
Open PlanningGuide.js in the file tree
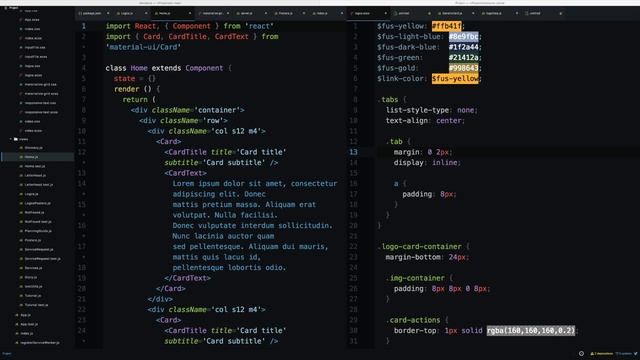pyautogui.click(x=38, y=231)
